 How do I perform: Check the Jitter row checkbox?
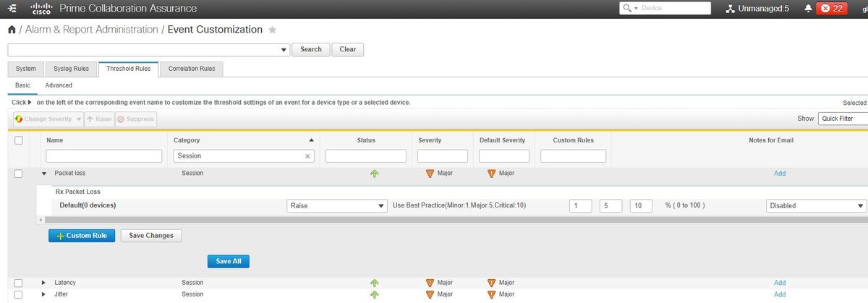(x=19, y=294)
